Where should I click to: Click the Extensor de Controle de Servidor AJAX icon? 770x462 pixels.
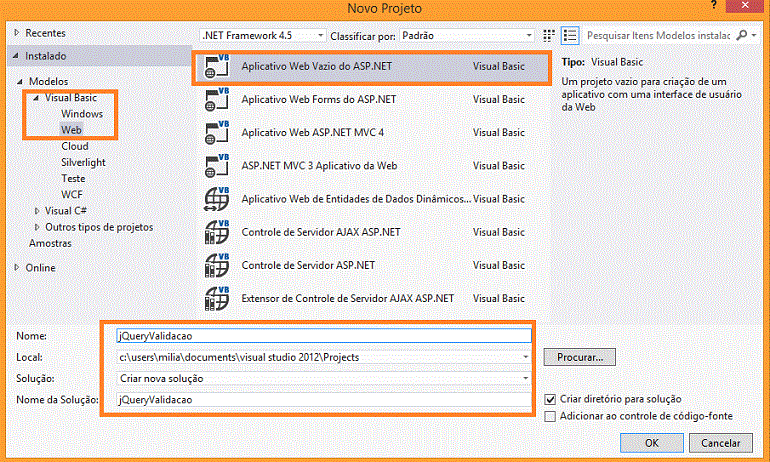[x=217, y=299]
